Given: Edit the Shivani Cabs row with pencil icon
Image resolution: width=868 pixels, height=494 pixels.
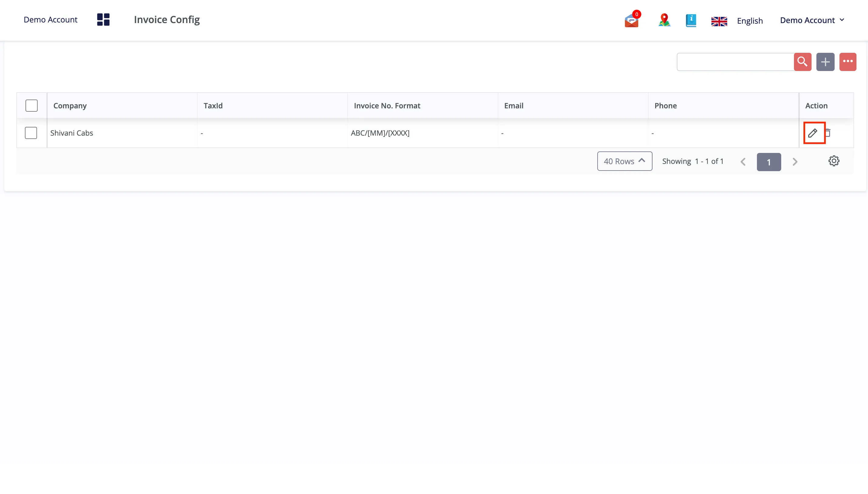Looking at the screenshot, I should click(x=813, y=133).
